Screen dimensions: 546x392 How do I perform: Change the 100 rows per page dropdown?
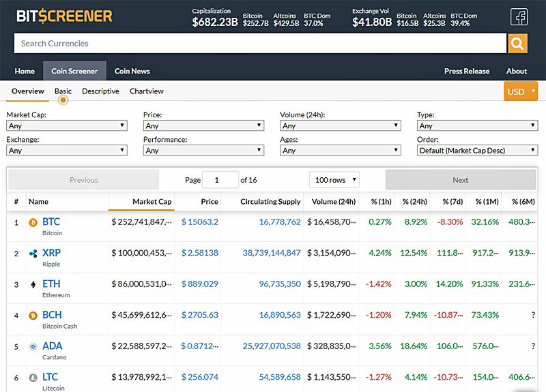pos(334,180)
